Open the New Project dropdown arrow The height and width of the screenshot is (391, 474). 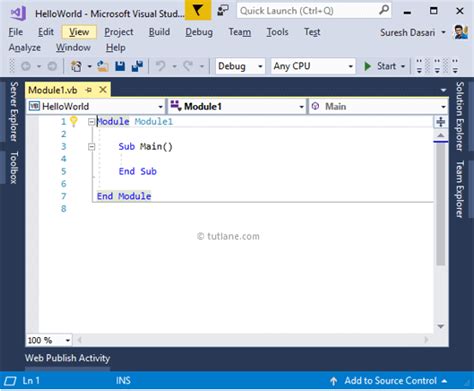pos(89,66)
